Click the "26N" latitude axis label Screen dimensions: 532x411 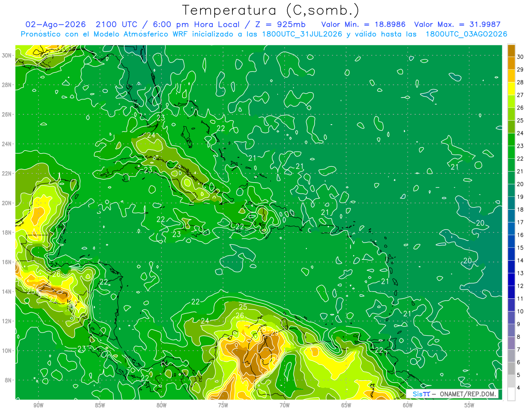pos(7,114)
